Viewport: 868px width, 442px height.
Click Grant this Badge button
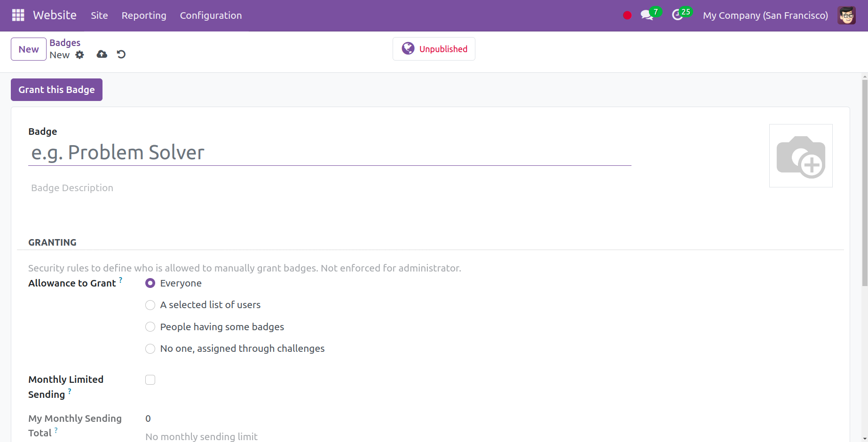56,90
